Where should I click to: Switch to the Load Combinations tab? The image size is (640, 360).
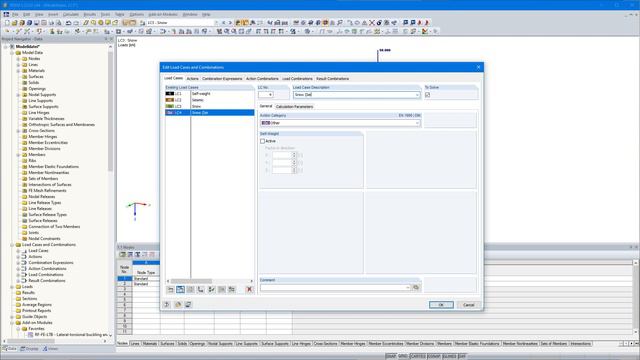coord(297,78)
